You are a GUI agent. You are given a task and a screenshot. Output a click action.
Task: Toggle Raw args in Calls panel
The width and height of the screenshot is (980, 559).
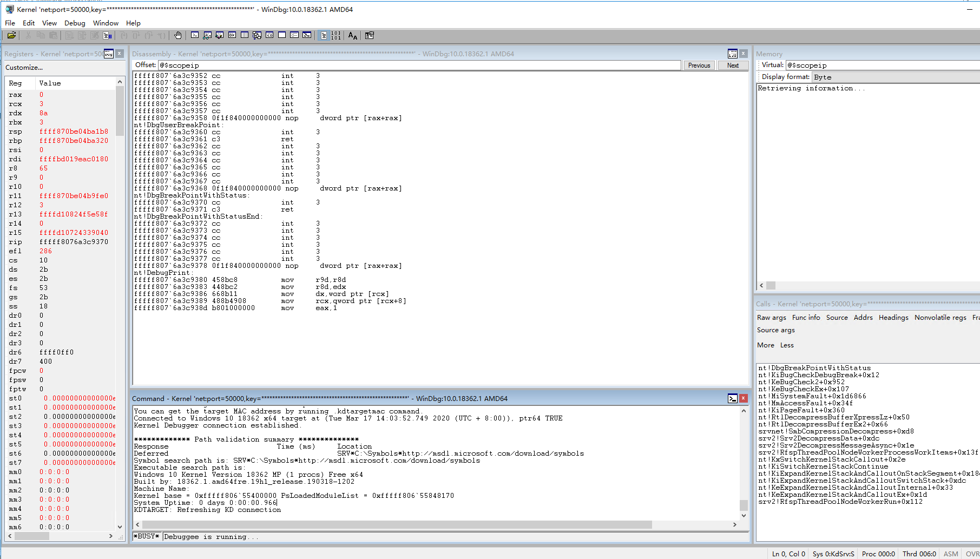[772, 318]
